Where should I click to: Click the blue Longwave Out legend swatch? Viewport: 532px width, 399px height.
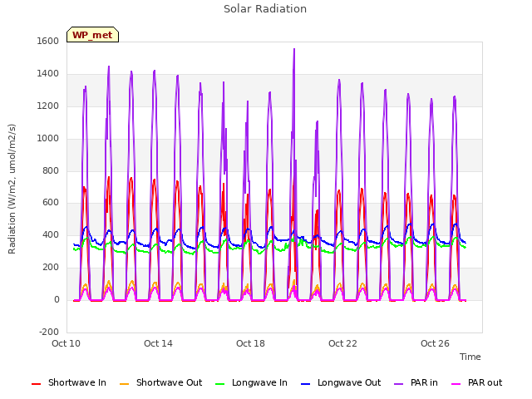[x=305, y=384]
